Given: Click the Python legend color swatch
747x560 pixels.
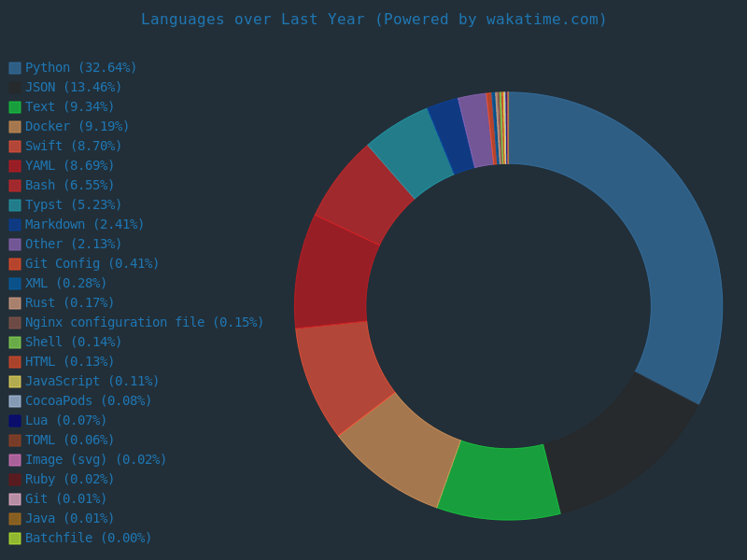Looking at the screenshot, I should click(15, 68).
